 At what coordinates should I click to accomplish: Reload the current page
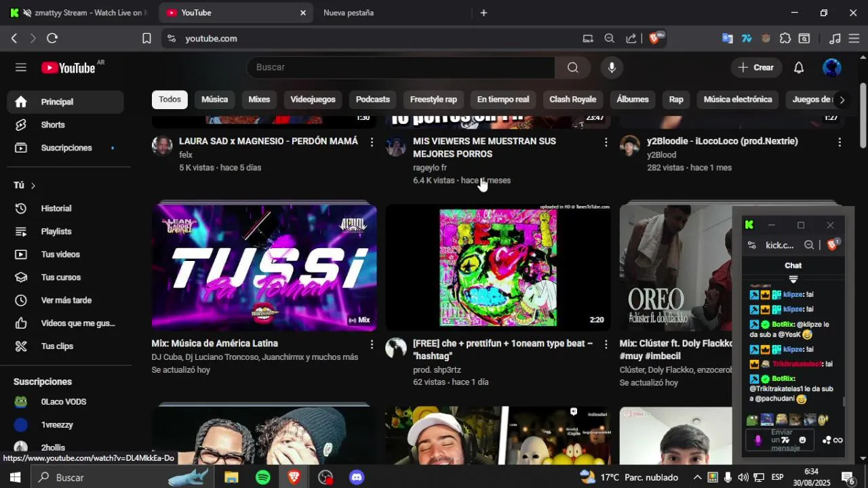click(52, 39)
